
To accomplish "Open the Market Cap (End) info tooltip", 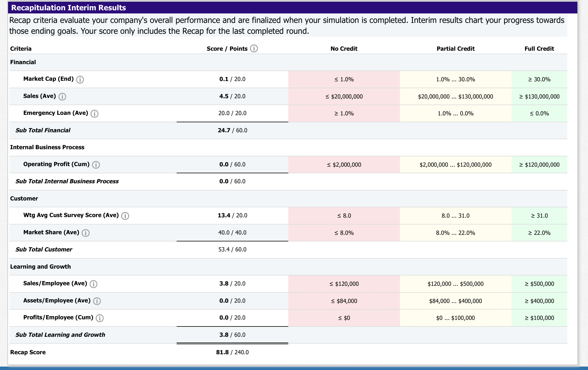I will click(x=80, y=80).
